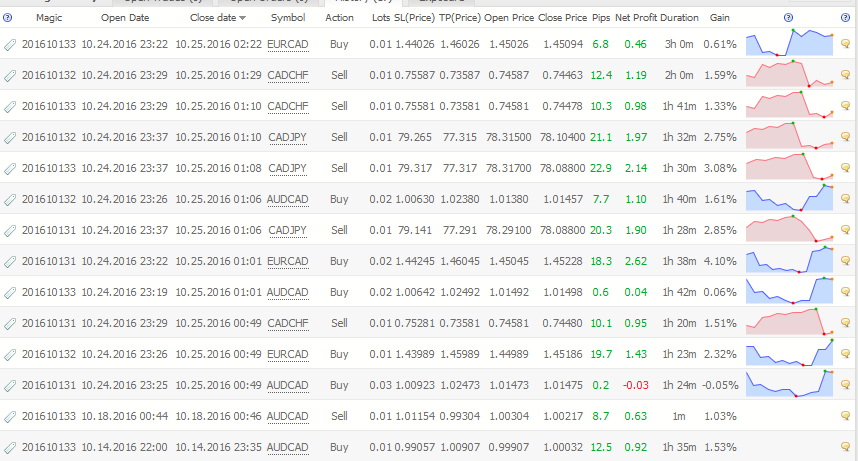Select the net profit value 2.62
Viewport: 858px width, 461px height.
tap(636, 261)
